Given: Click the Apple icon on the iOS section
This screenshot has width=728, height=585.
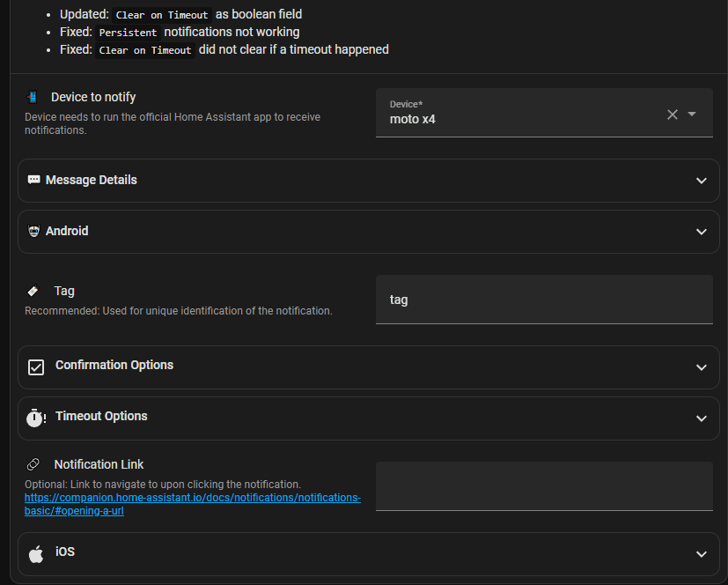Looking at the screenshot, I should click(36, 553).
